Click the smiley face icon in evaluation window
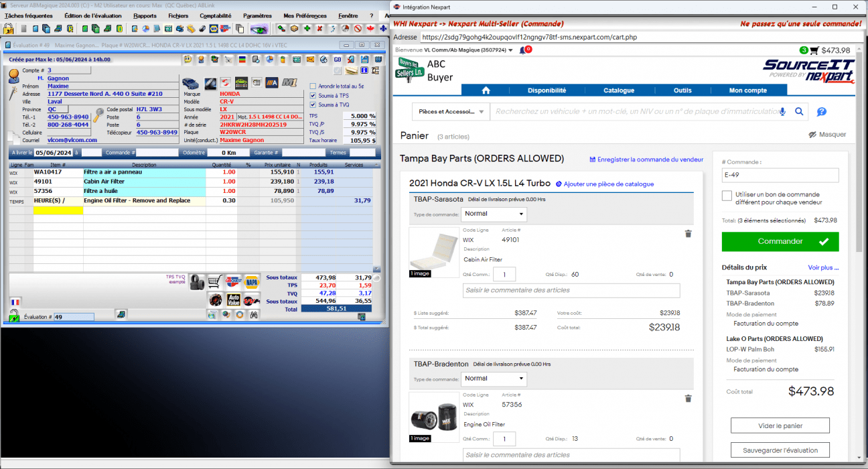This screenshot has height=469, width=868. (x=188, y=59)
